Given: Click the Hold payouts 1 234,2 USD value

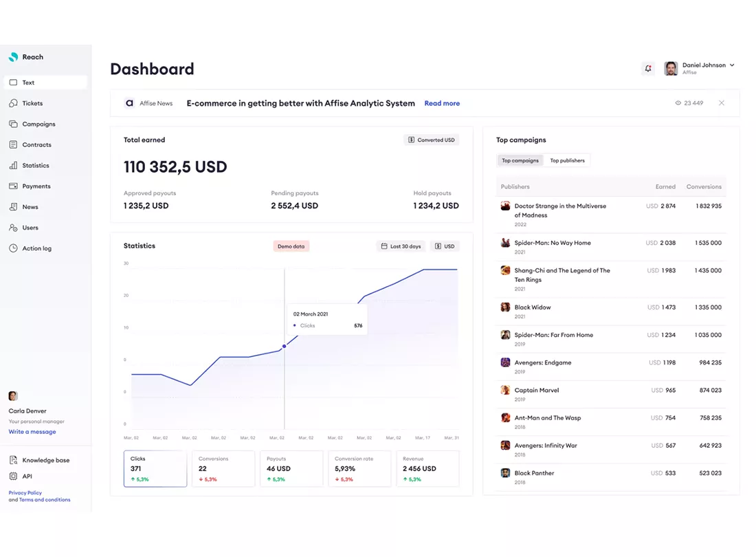Looking at the screenshot, I should point(436,206).
